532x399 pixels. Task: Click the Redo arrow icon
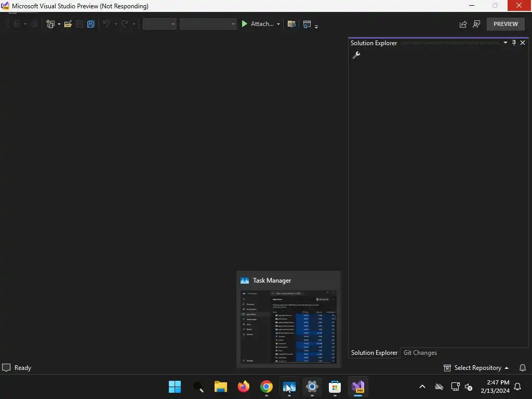coord(125,24)
